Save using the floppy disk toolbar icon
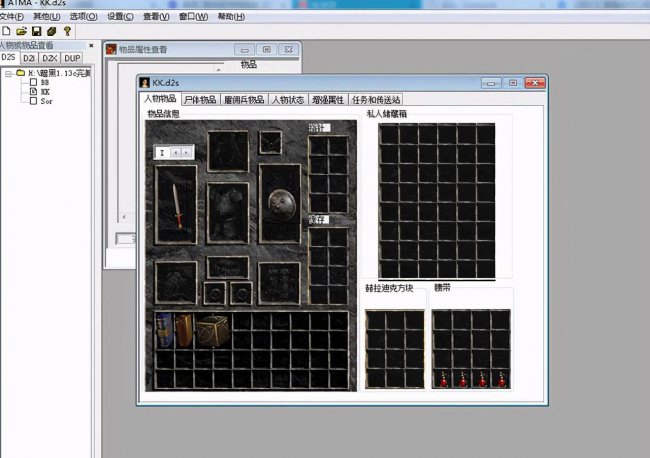The height and width of the screenshot is (458, 650). point(36,31)
